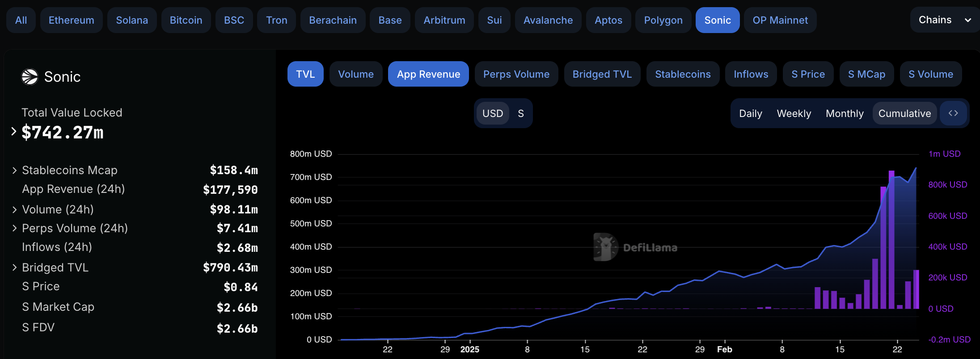Select the Berachain chain filter

(333, 20)
